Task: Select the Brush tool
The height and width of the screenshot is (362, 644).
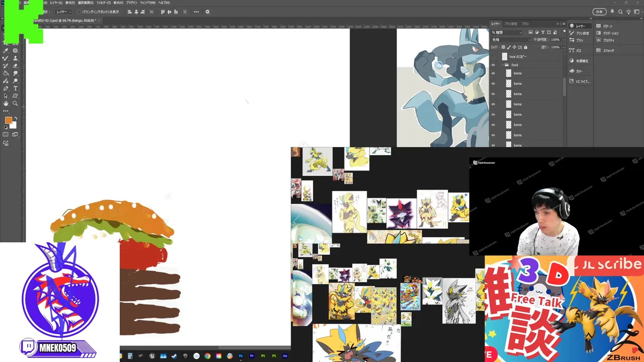Action: click(6, 58)
